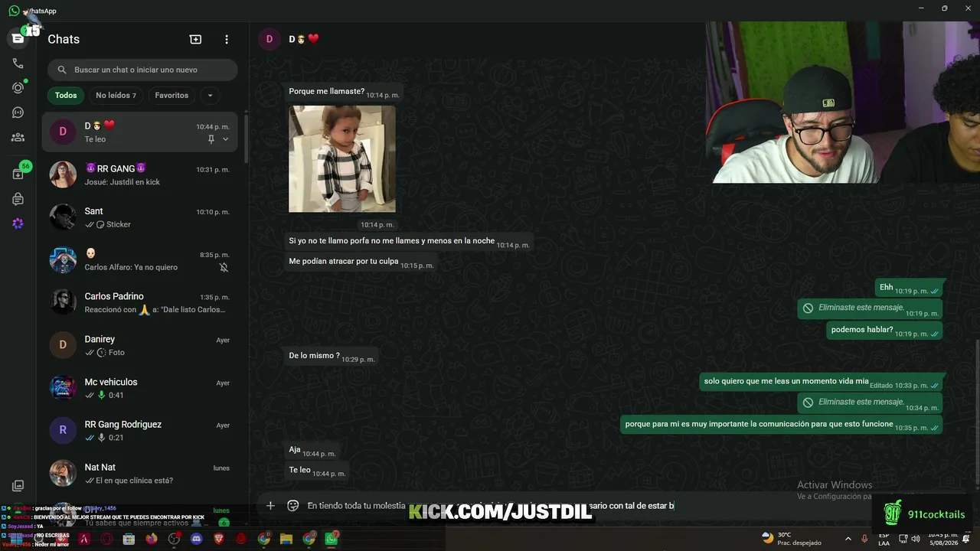Open the Mc vehiculos chat

(x=139, y=388)
